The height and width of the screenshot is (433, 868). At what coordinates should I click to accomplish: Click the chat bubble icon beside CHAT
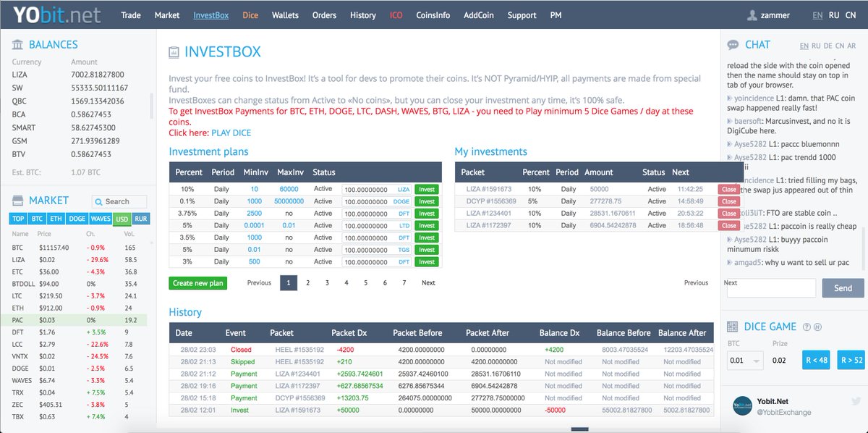click(x=733, y=45)
